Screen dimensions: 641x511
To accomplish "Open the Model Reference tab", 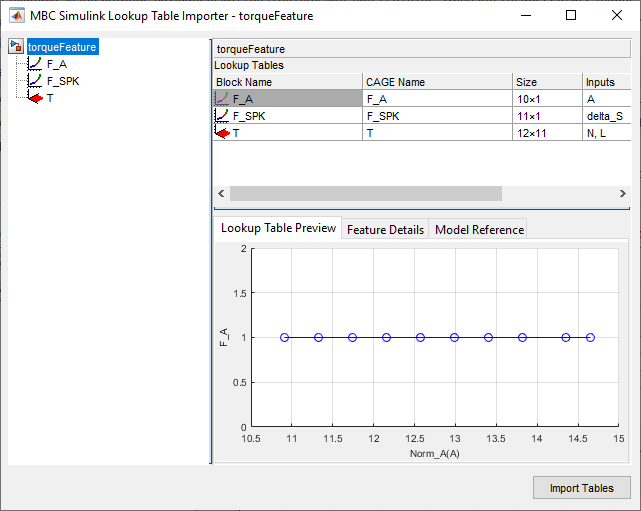I will pos(479,229).
